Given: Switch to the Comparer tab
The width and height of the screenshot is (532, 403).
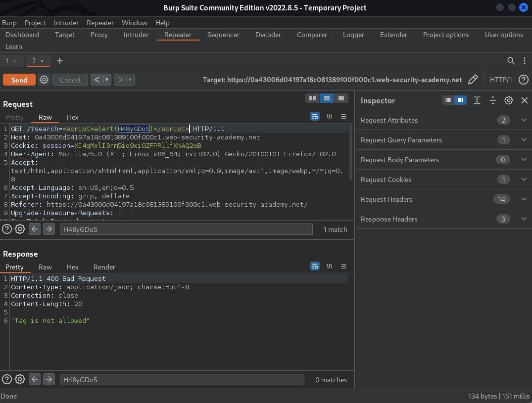Looking at the screenshot, I should (x=312, y=35).
